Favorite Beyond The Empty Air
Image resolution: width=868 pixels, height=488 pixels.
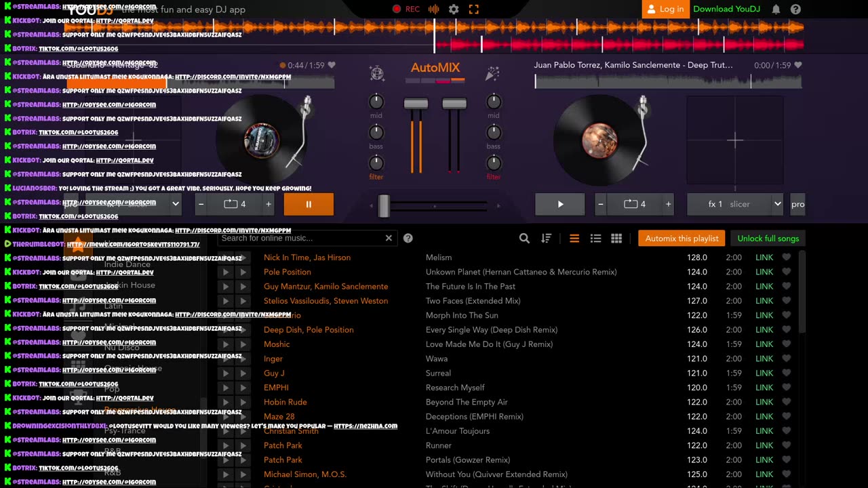coord(786,402)
